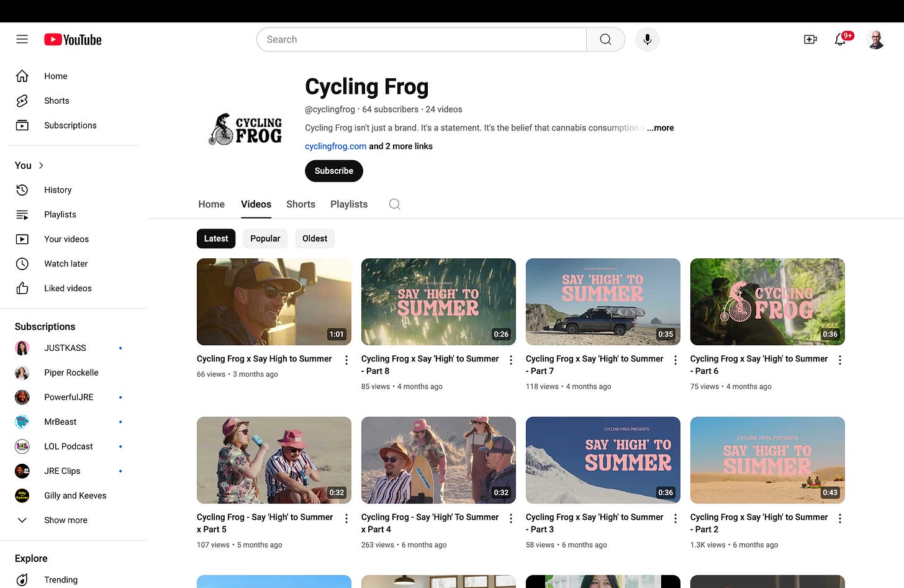Open options menu for Say High to Summer 1:01 video
The height and width of the screenshot is (588, 904).
(346, 360)
